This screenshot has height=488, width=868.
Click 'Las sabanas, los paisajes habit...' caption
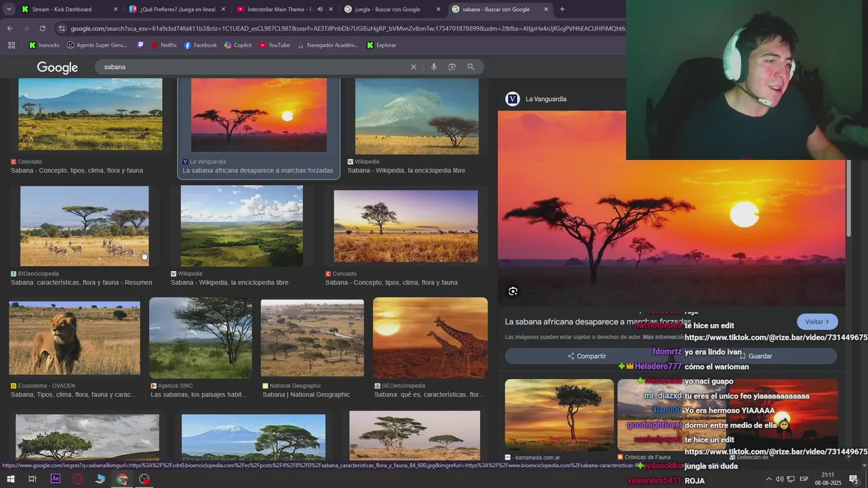(x=199, y=394)
